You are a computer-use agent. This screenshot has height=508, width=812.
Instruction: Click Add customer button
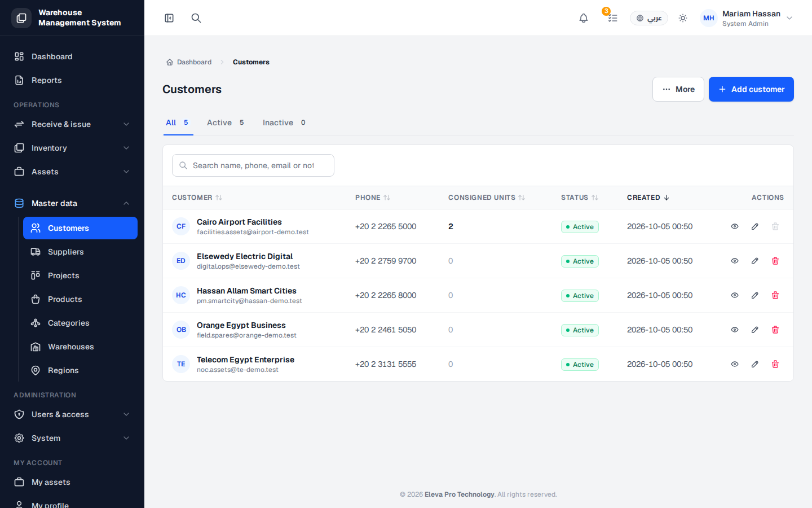751,89
